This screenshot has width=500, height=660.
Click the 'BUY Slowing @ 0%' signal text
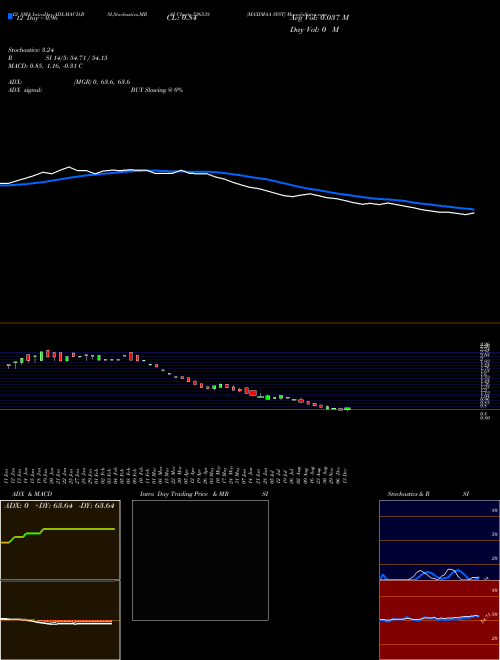pos(157,90)
